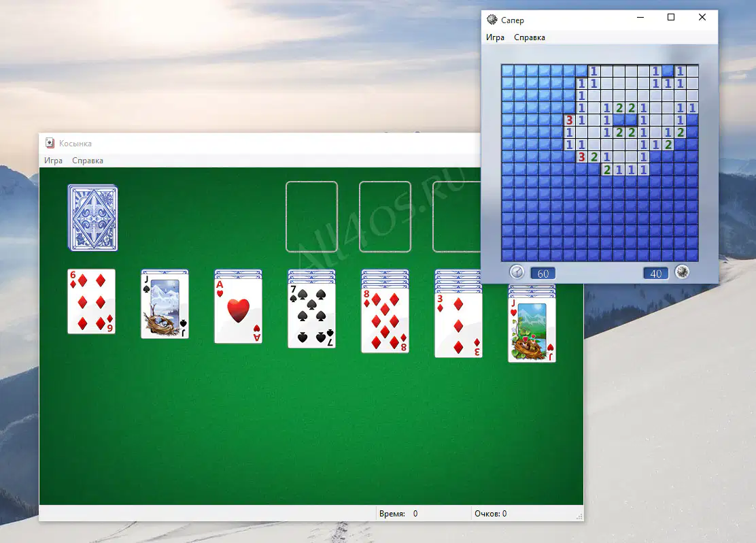Pick the seven of spades card

tap(311, 316)
